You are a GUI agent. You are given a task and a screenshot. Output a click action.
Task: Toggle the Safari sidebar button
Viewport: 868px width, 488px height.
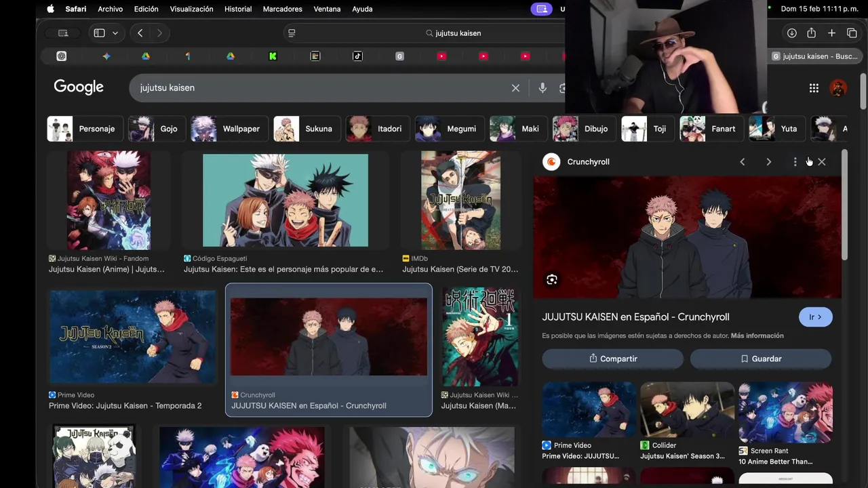click(99, 33)
